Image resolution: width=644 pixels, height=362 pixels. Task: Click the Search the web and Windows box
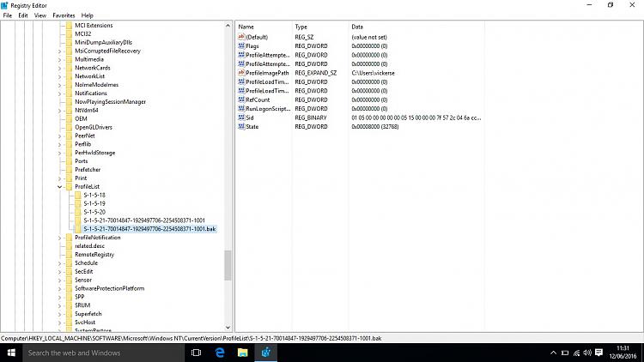[x=104, y=353]
